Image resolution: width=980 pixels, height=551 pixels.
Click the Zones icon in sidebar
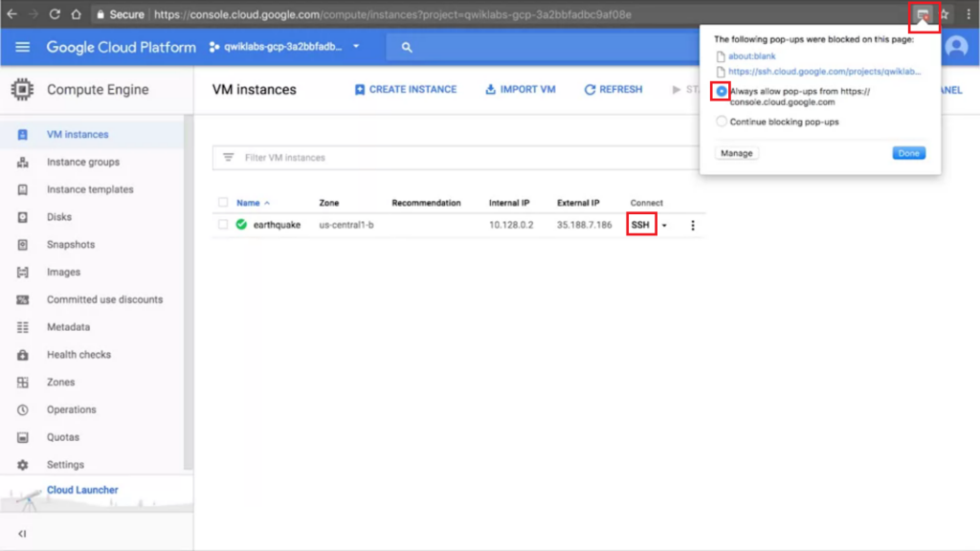point(23,382)
